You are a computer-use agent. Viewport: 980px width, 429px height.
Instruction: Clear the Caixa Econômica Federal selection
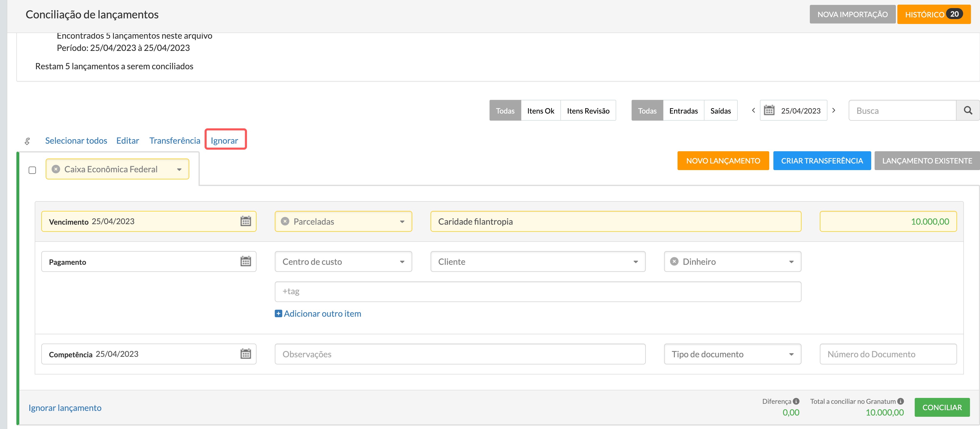(56, 169)
